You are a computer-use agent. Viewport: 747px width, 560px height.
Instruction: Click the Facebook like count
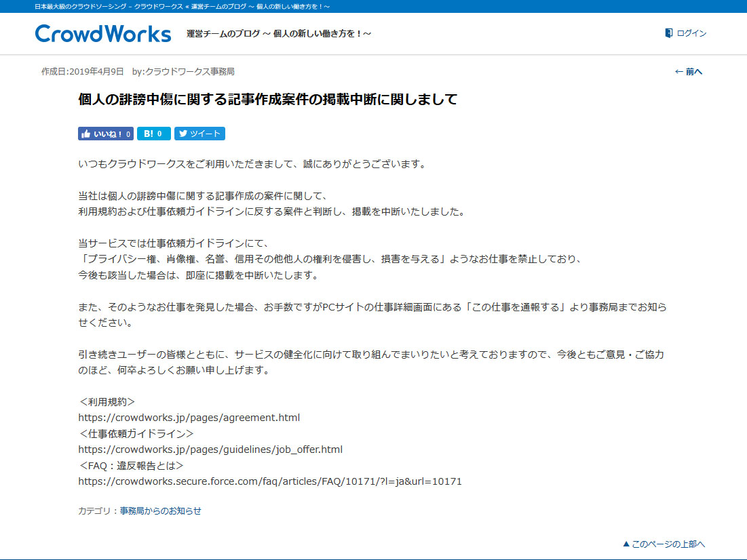128,134
